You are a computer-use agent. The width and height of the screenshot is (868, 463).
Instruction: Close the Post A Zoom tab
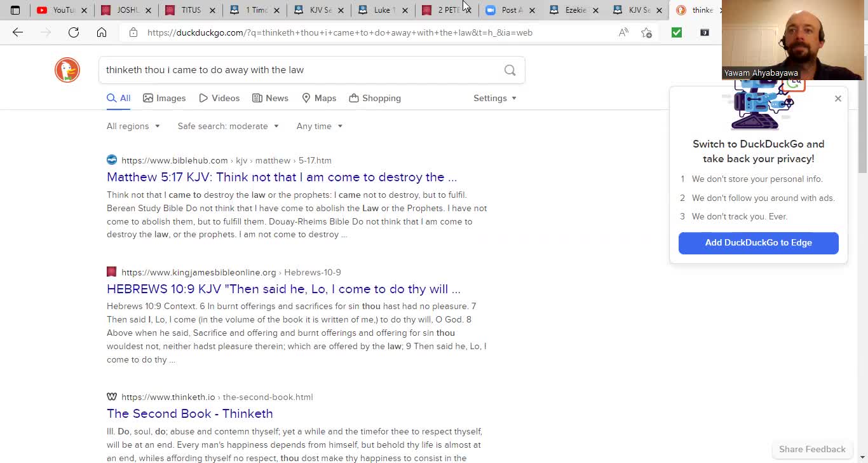pyautogui.click(x=532, y=10)
